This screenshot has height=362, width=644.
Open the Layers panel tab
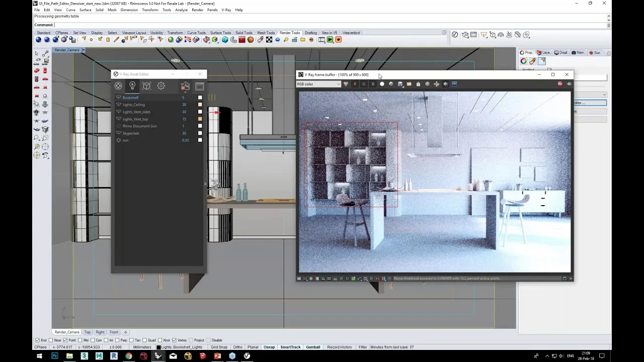click(x=544, y=53)
